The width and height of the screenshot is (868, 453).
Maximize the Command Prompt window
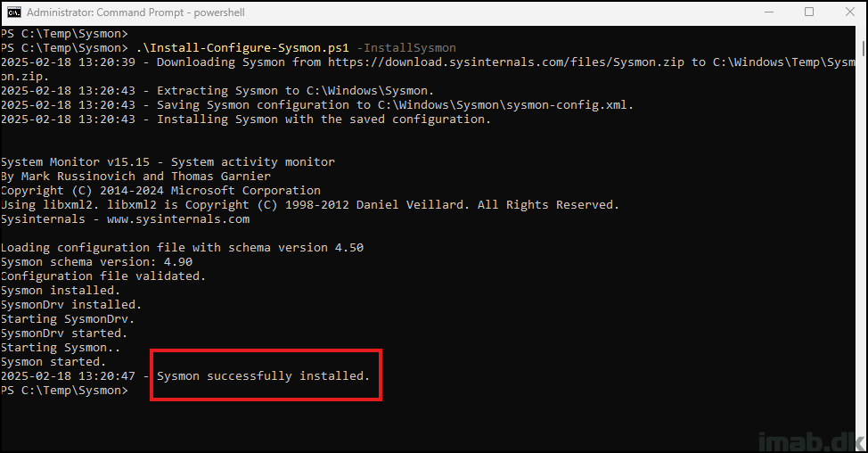[809, 12]
